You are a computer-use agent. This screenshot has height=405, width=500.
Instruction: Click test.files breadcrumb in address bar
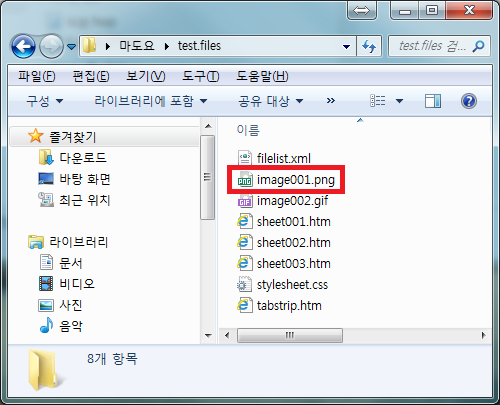coord(199,46)
